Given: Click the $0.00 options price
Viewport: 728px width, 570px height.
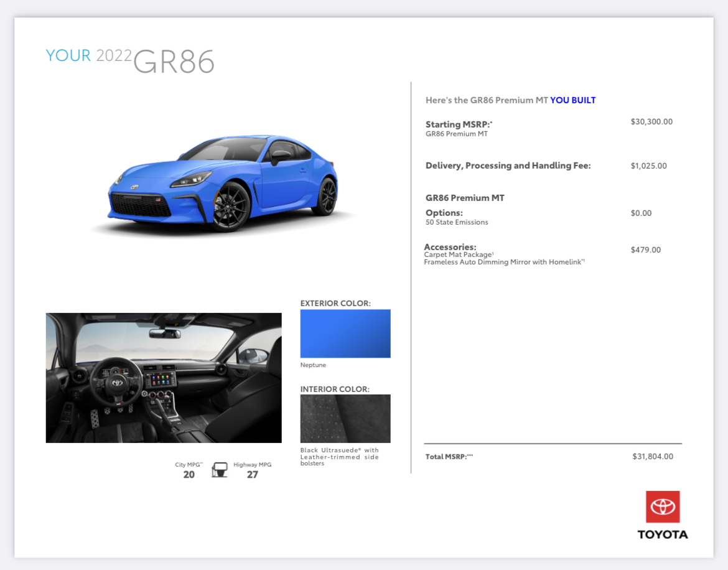Looking at the screenshot, I should (641, 213).
